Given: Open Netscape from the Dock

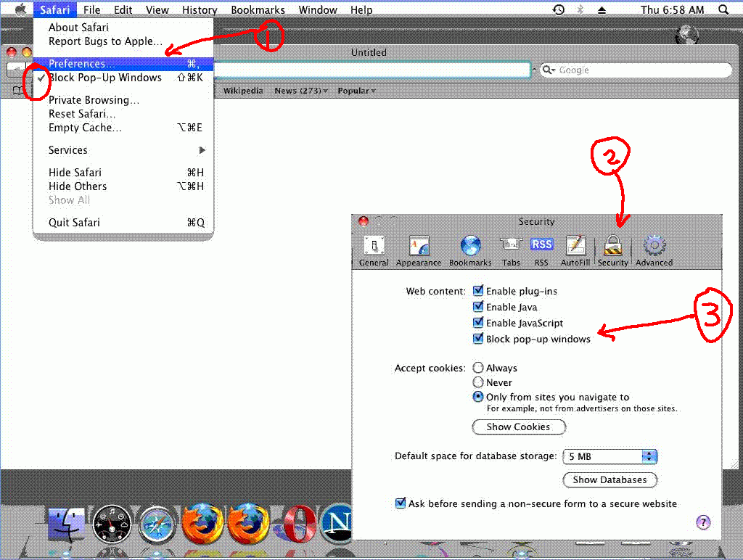Looking at the screenshot, I should pos(337,523).
